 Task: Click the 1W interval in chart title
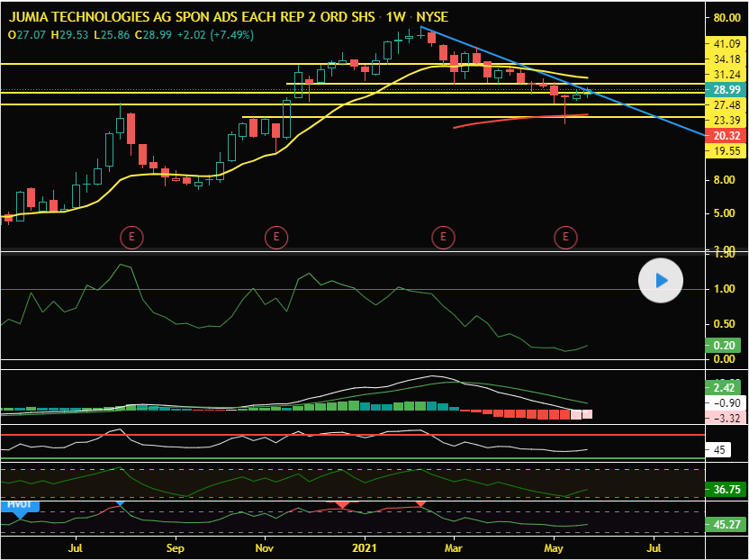395,18
